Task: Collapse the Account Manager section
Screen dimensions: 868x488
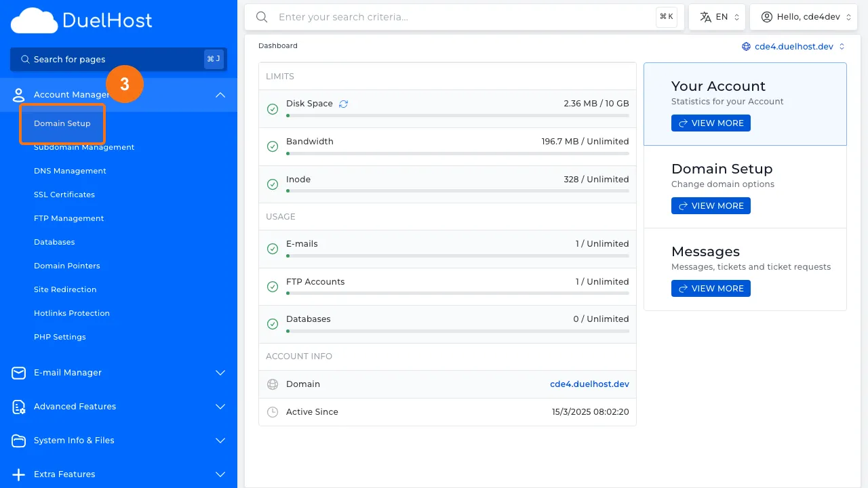Action: tap(220, 95)
